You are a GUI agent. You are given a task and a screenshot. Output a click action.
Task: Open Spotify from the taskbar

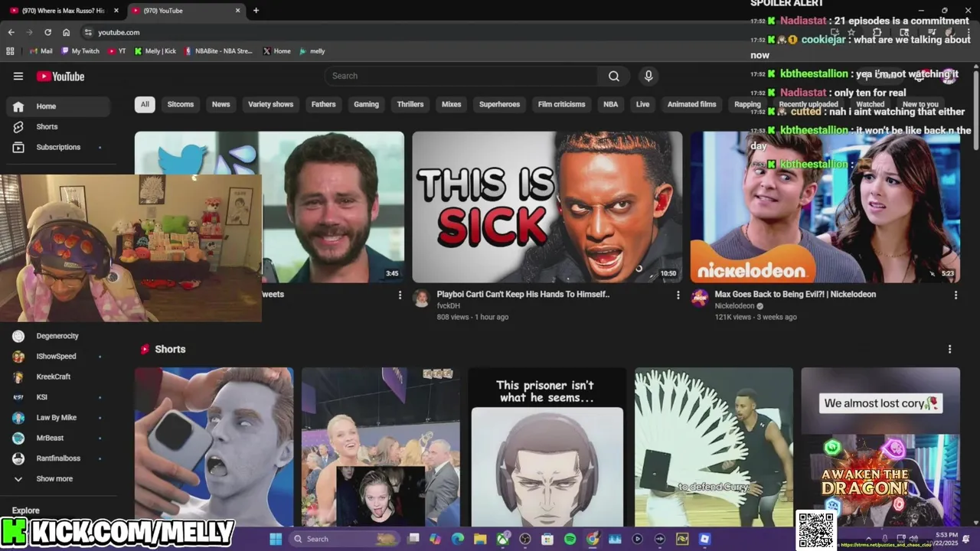570,539
